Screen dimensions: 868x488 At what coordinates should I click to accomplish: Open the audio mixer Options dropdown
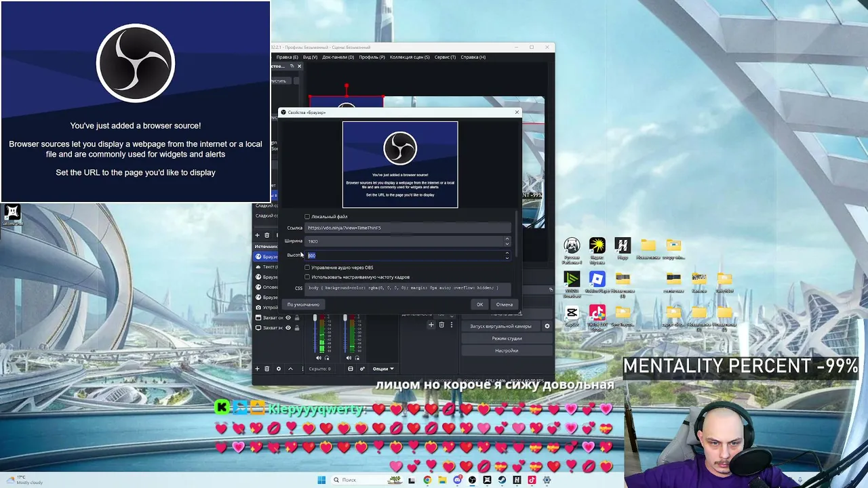click(383, 369)
